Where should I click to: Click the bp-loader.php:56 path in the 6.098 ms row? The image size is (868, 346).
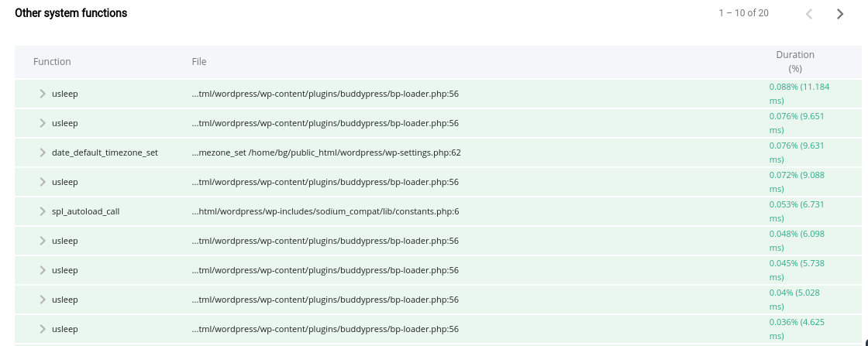coord(325,241)
